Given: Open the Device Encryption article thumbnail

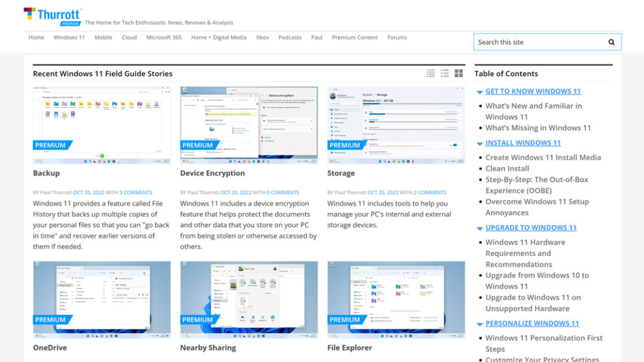Looking at the screenshot, I should (x=249, y=125).
